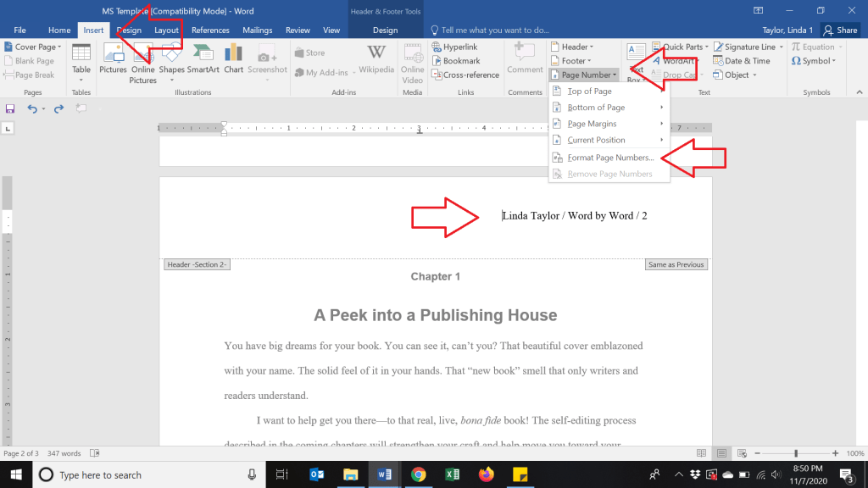The image size is (868, 488).
Task: Open account name Taylor, Linda 1
Action: click(x=787, y=30)
